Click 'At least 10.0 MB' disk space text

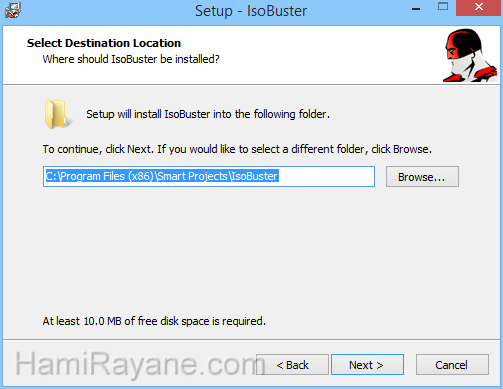[154, 321]
